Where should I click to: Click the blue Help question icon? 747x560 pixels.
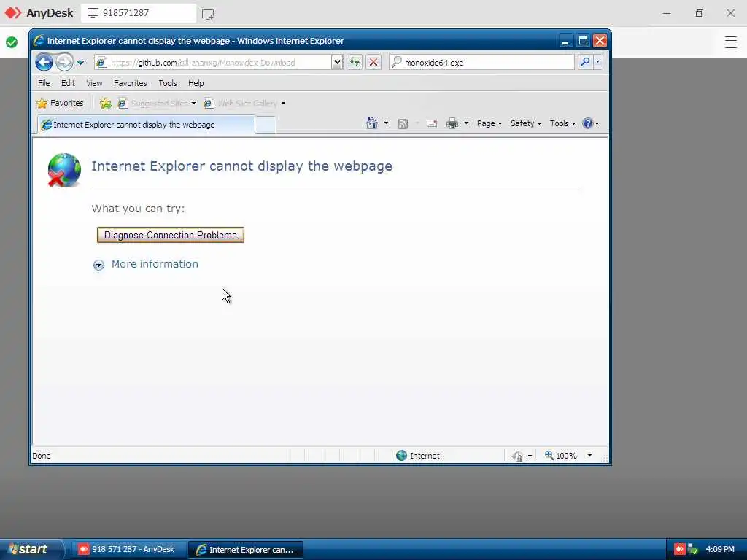[588, 123]
